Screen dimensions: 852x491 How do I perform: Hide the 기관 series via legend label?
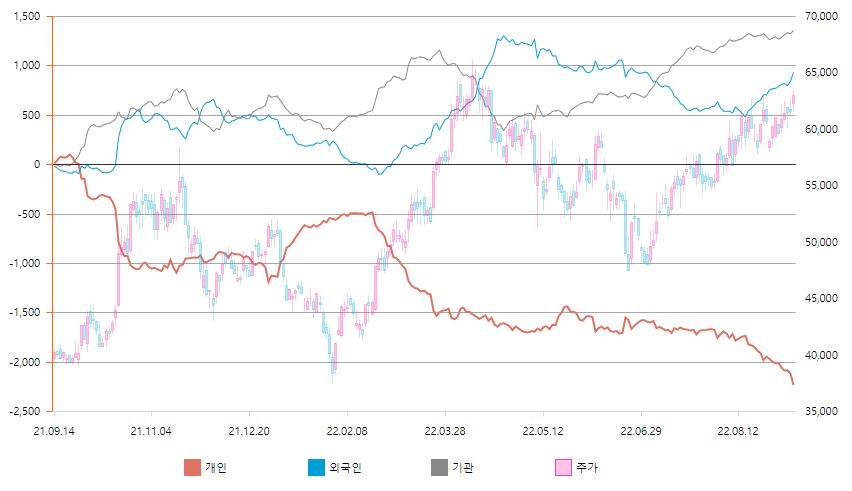pos(464,467)
